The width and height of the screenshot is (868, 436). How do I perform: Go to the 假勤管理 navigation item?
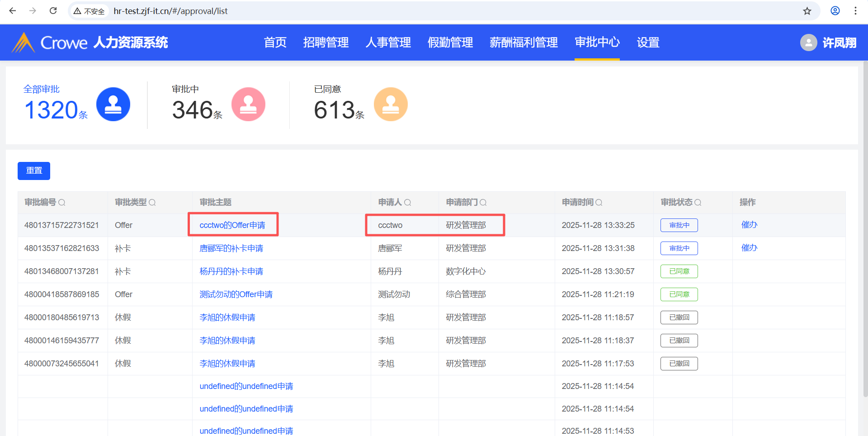(450, 43)
